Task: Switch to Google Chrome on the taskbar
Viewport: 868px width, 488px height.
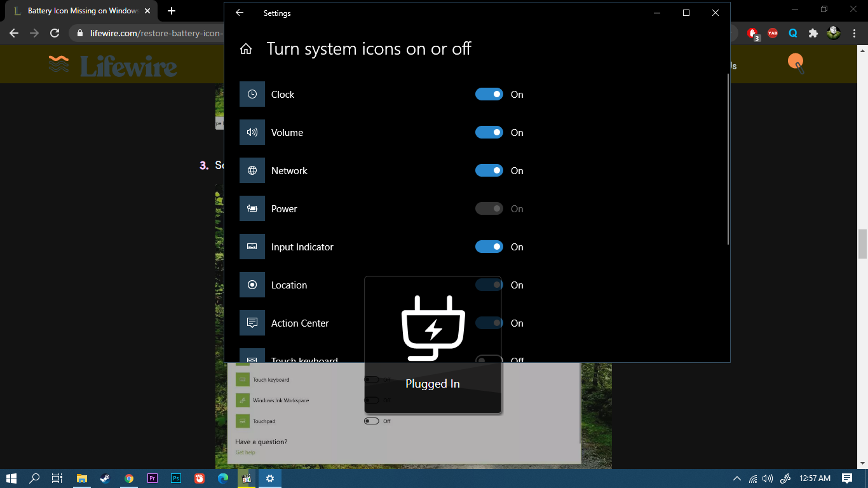Action: pos(129,478)
